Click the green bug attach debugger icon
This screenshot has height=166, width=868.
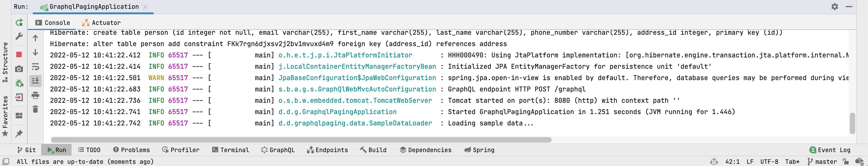(19, 83)
